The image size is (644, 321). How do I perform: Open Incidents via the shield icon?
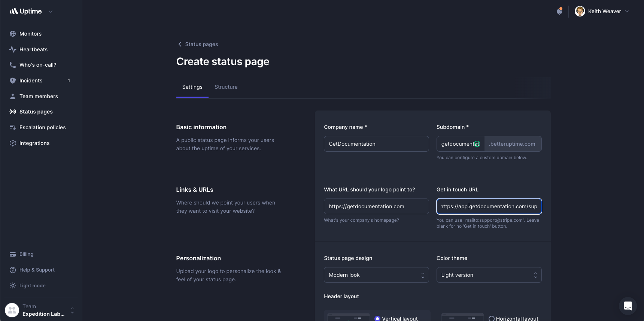pyautogui.click(x=13, y=81)
